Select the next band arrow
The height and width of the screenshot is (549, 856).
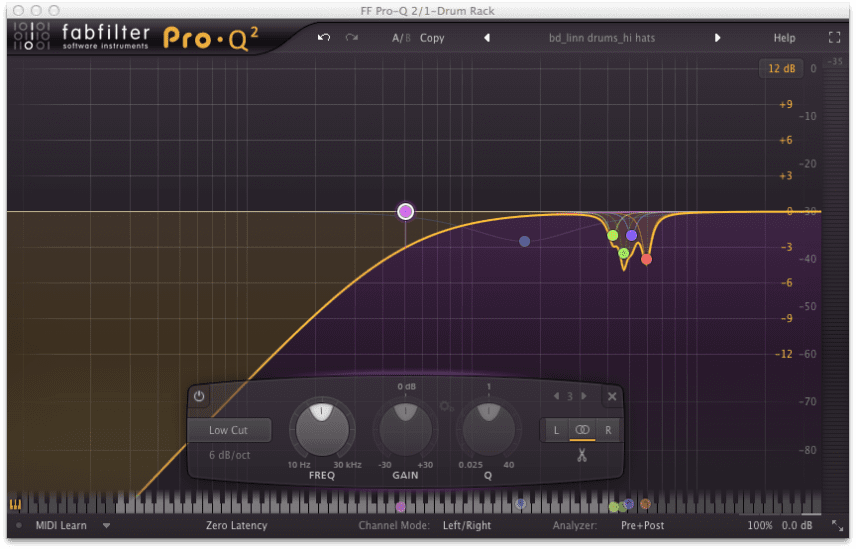point(584,396)
